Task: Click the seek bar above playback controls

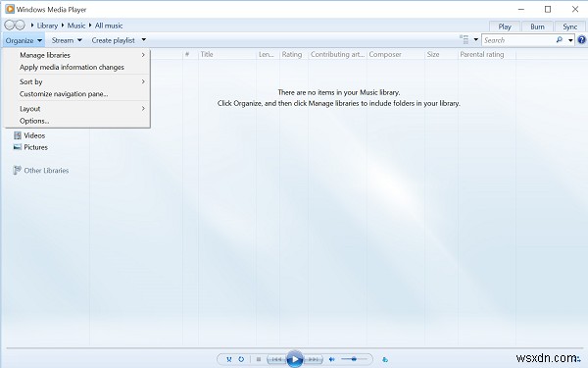Action: [294, 348]
